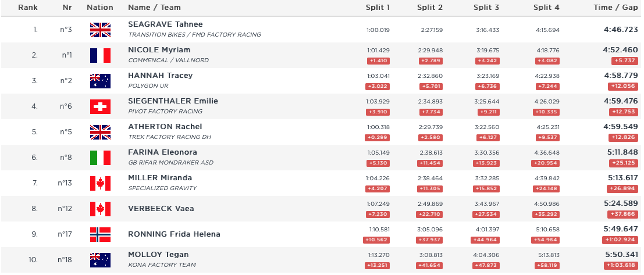
Task: Open rider SEAGRAVE Tahnee's name
Action: (165, 24)
